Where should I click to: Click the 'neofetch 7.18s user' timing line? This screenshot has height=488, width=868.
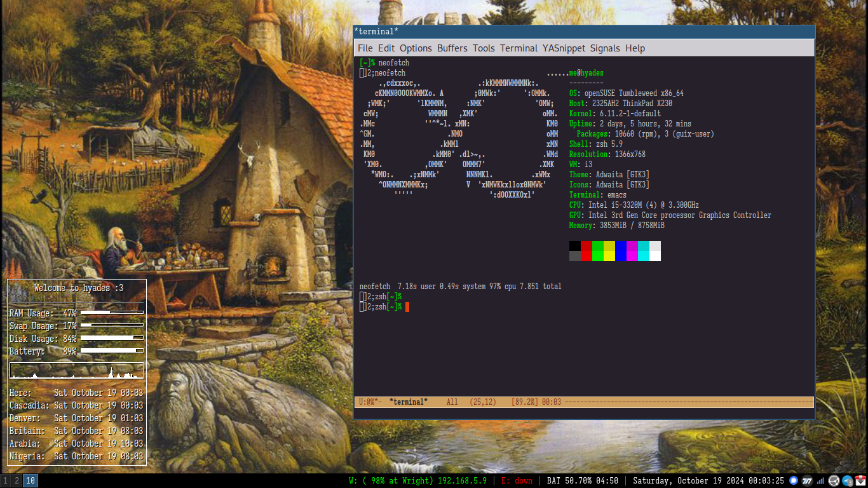click(461, 287)
